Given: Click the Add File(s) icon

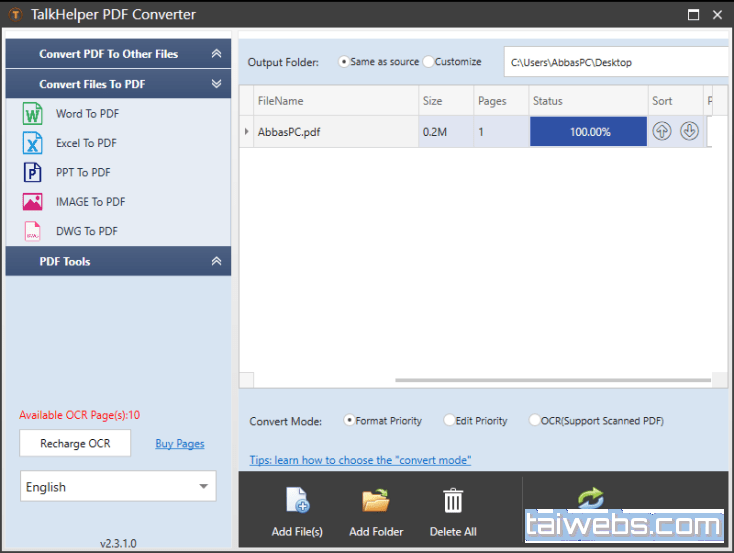Looking at the screenshot, I should point(297,501).
